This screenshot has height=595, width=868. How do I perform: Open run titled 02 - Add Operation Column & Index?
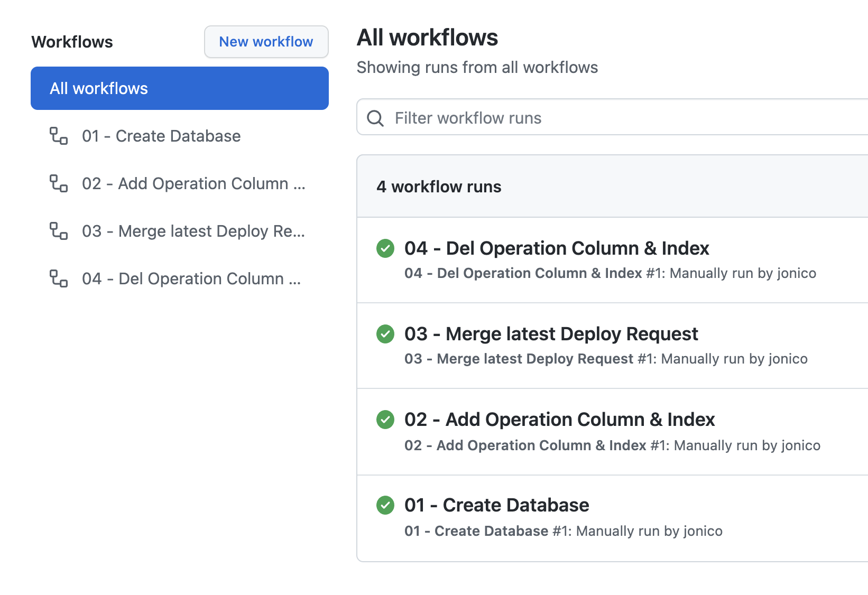point(559,420)
